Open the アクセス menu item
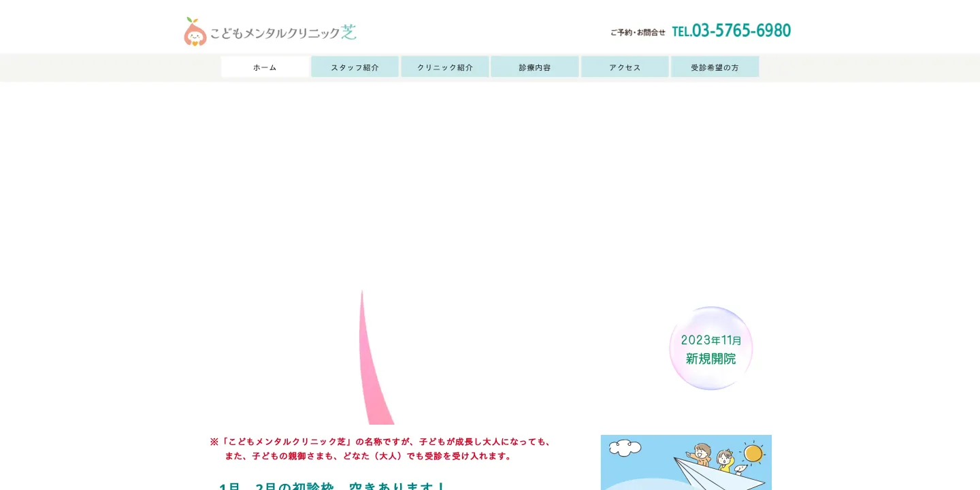 point(625,67)
